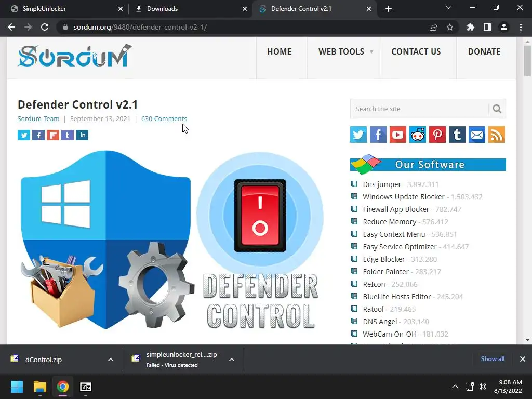532x399 pixels.
Task: Open network status in system tray
Action: [x=469, y=387]
